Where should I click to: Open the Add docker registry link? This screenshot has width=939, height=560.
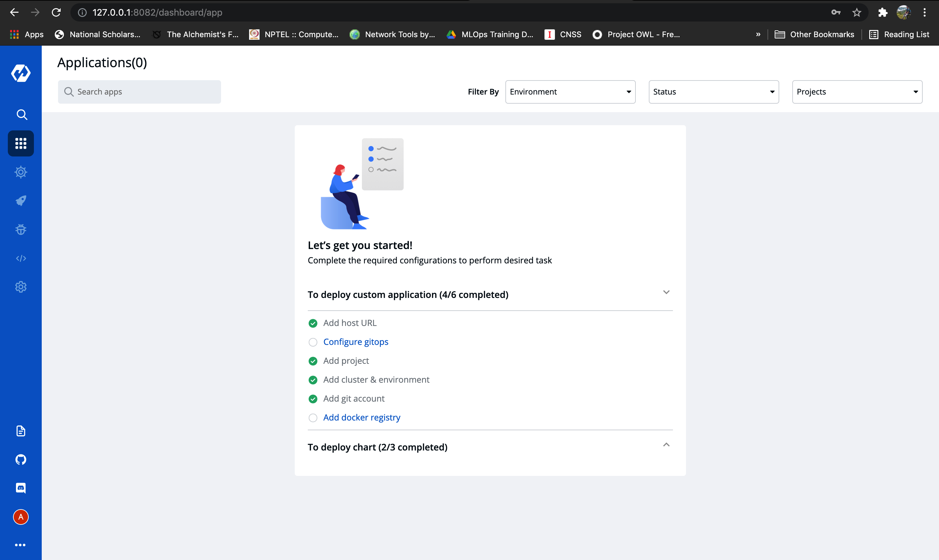362,417
